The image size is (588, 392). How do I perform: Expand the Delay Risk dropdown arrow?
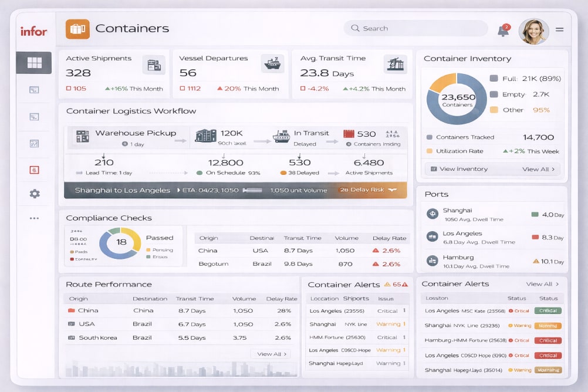coord(393,190)
